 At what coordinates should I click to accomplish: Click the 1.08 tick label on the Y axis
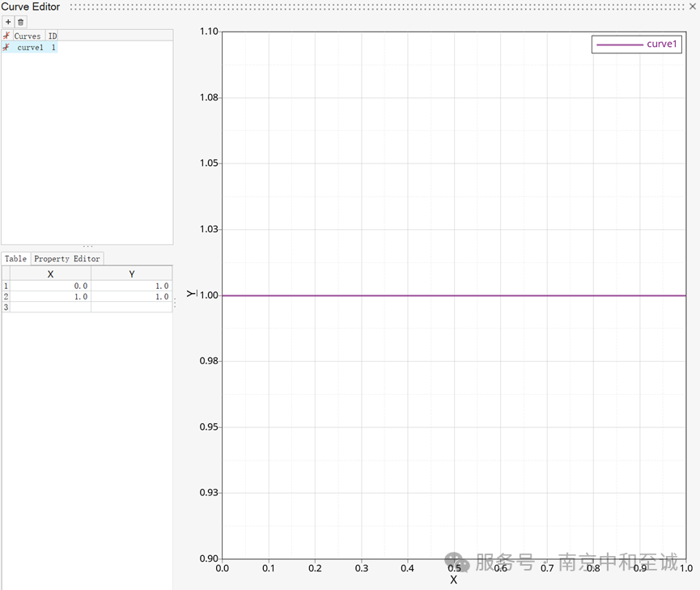[209, 97]
